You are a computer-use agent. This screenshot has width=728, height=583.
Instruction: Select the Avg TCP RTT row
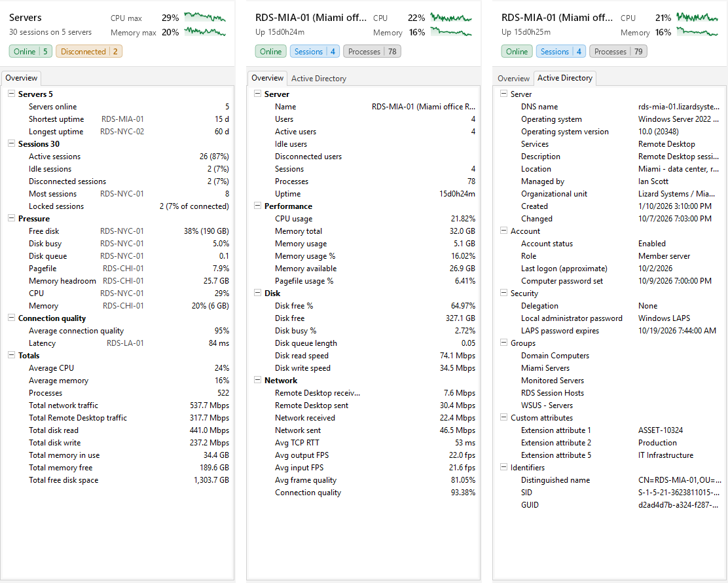[365, 443]
